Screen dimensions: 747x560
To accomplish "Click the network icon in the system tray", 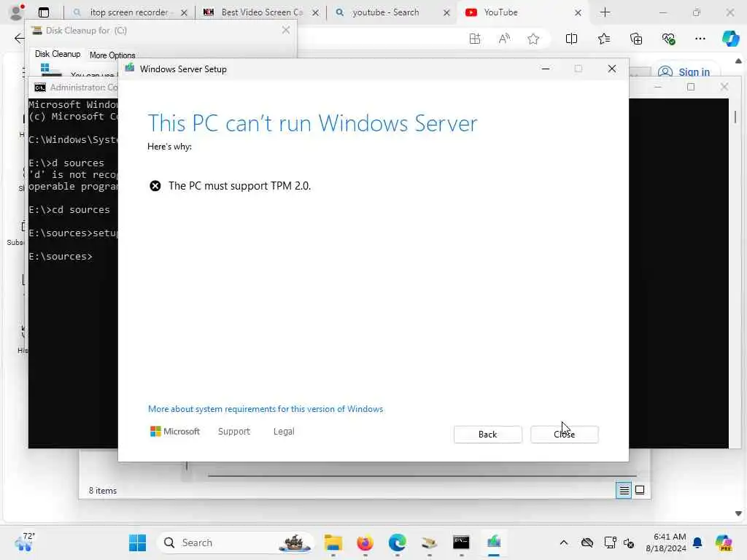I will click(609, 542).
